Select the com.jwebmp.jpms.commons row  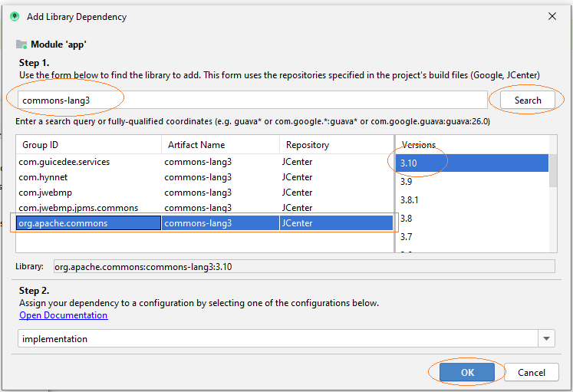pos(204,208)
